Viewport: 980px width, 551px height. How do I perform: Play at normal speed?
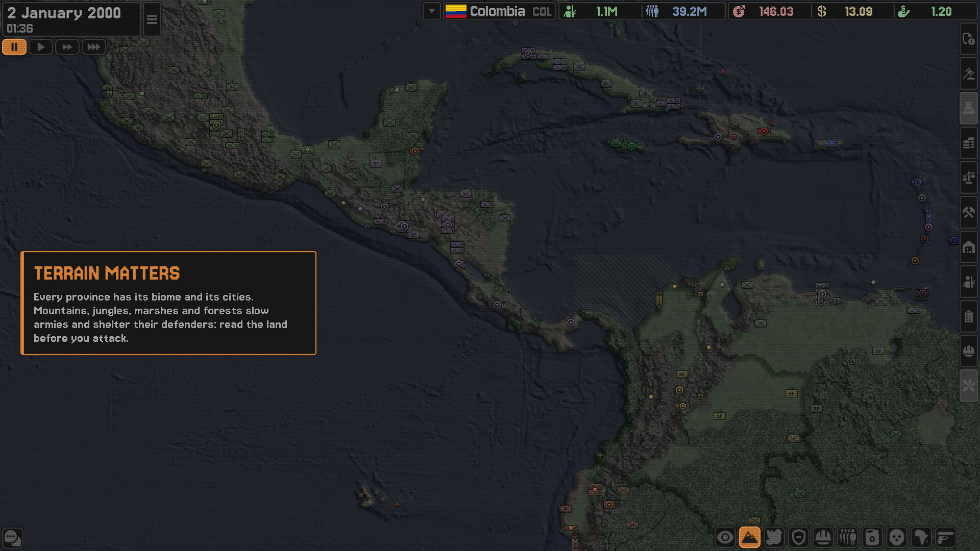(41, 47)
